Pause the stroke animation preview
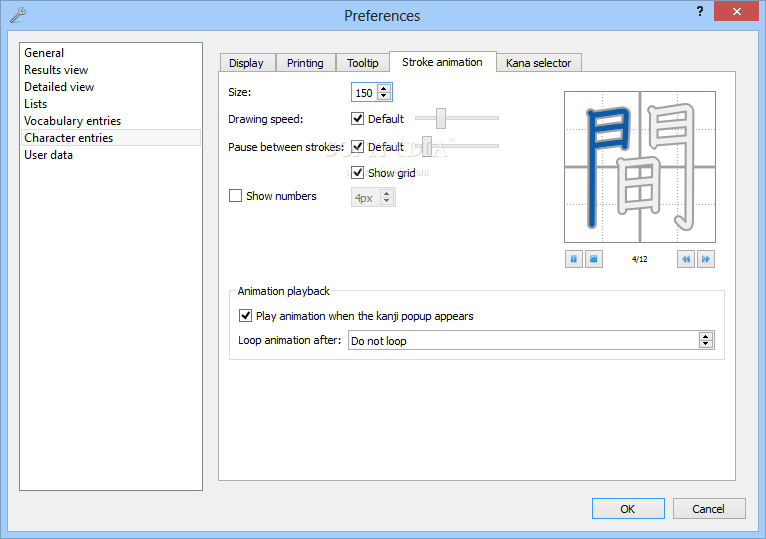This screenshot has width=766, height=539. click(574, 259)
